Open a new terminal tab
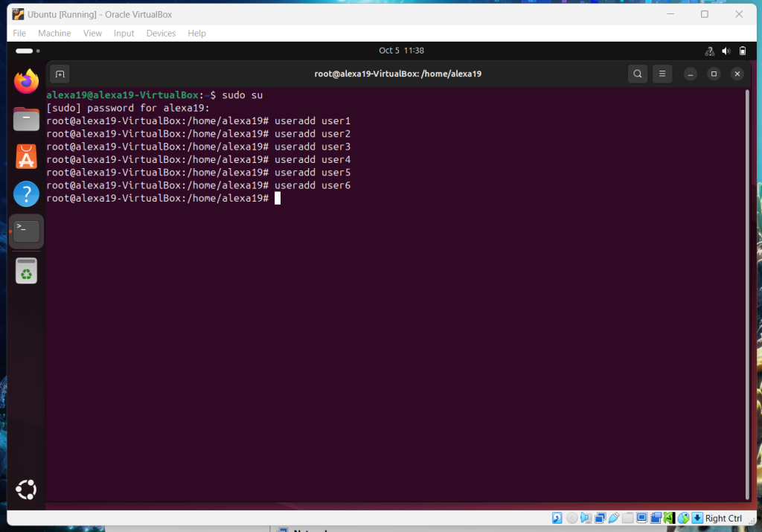Viewport: 762px width, 532px height. click(x=60, y=74)
